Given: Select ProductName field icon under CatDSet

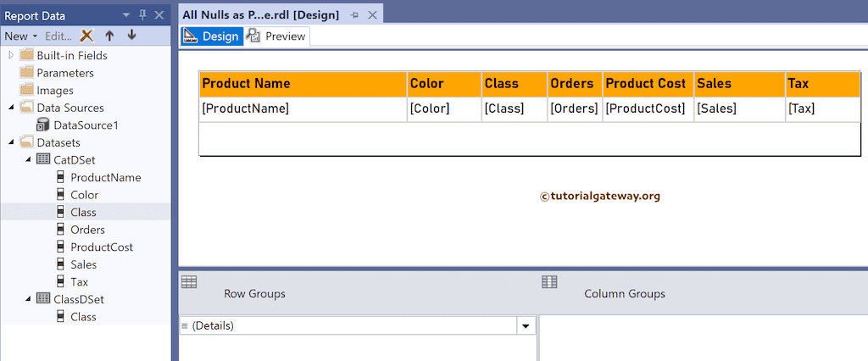Looking at the screenshot, I should (x=61, y=177).
